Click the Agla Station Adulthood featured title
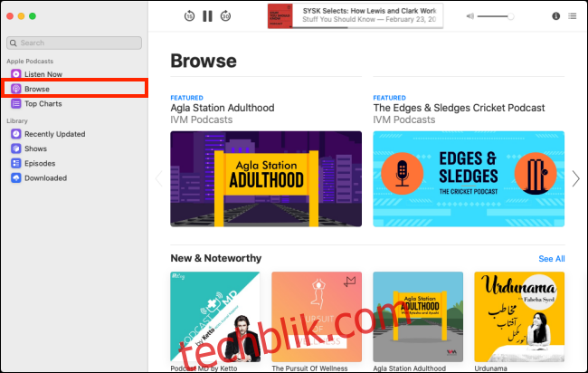Viewport: 588px width, 373px height. [223, 108]
